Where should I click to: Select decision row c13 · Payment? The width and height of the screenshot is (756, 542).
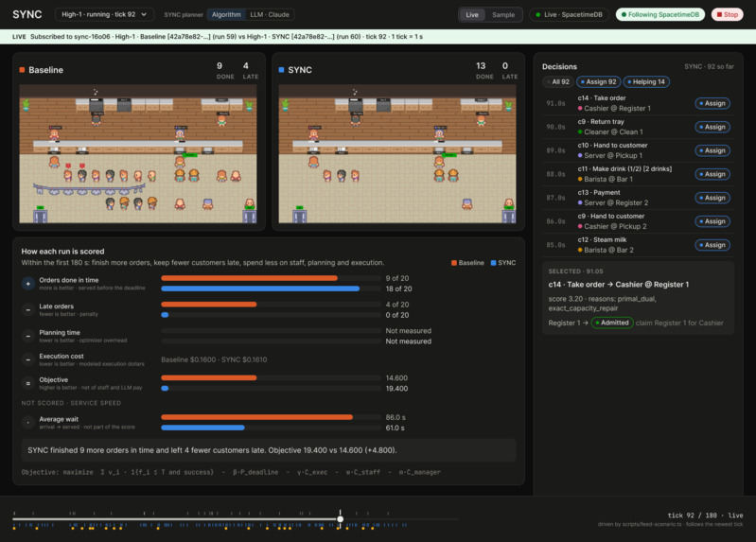tap(638, 198)
